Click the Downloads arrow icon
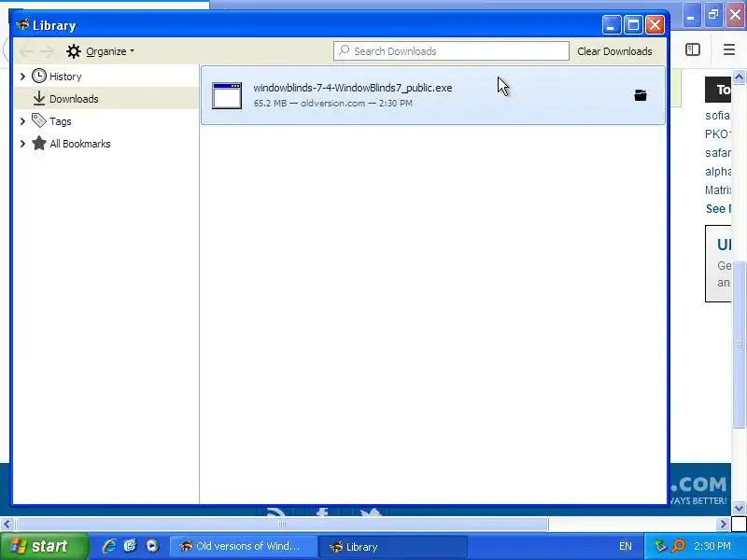The image size is (747, 560). click(39, 98)
